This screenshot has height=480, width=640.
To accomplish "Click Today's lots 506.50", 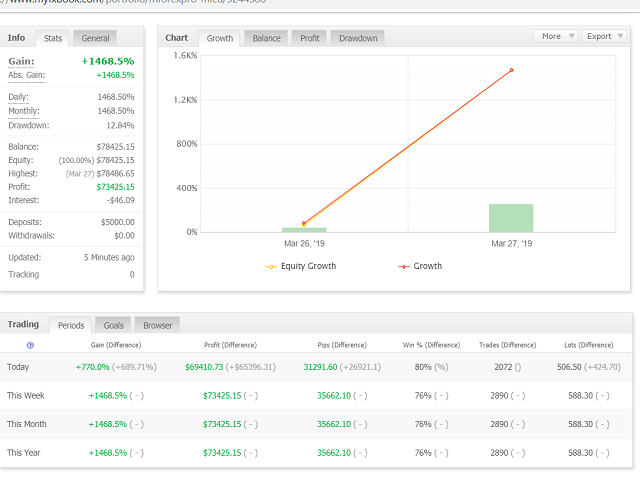I will pyautogui.click(x=569, y=367).
